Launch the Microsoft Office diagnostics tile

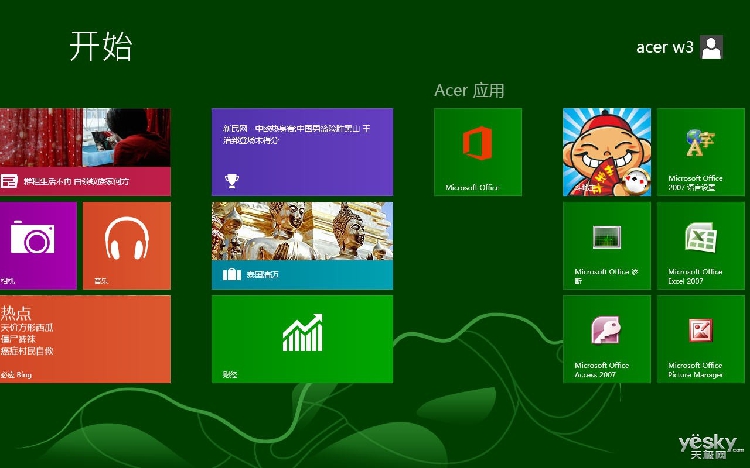click(x=607, y=245)
